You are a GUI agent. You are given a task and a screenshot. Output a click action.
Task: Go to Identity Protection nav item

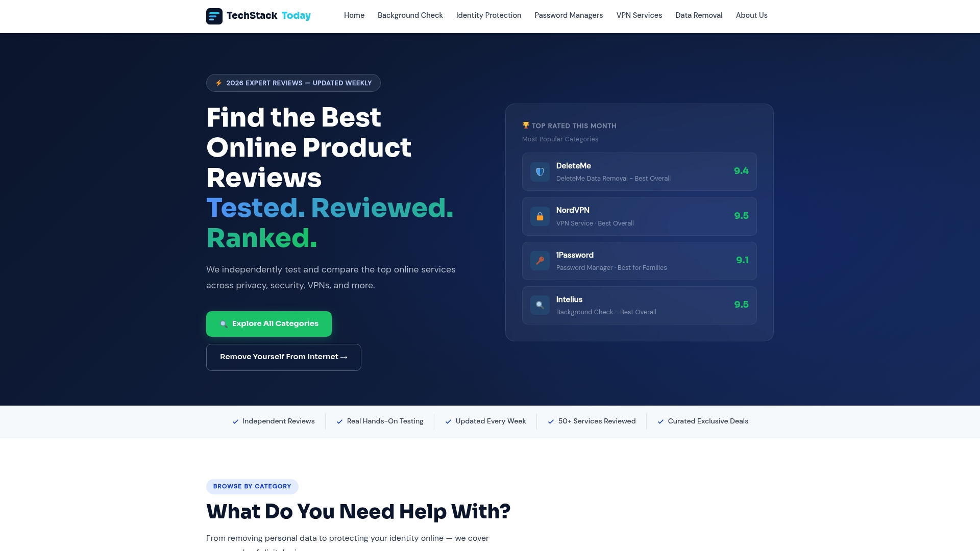(x=488, y=15)
